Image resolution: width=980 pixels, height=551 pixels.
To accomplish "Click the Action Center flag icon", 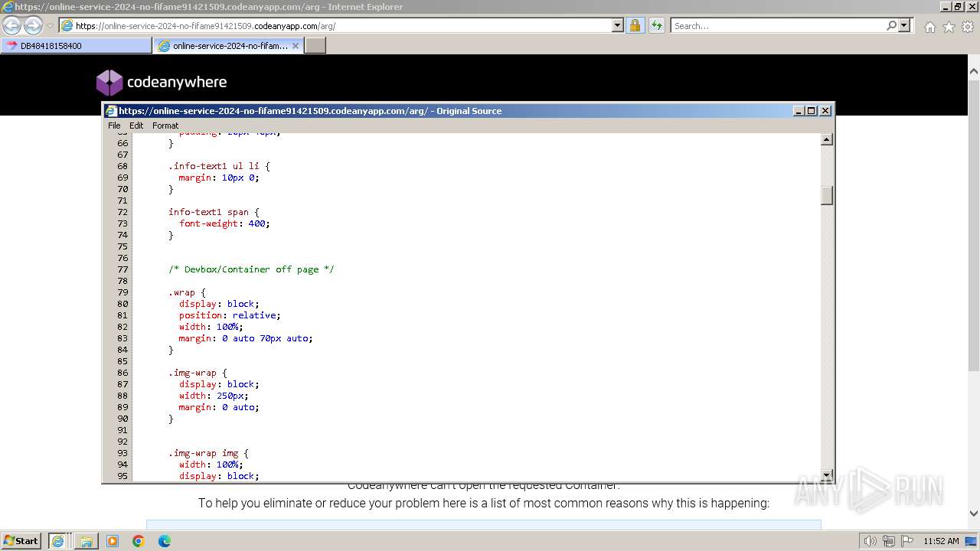I will pyautogui.click(x=907, y=541).
